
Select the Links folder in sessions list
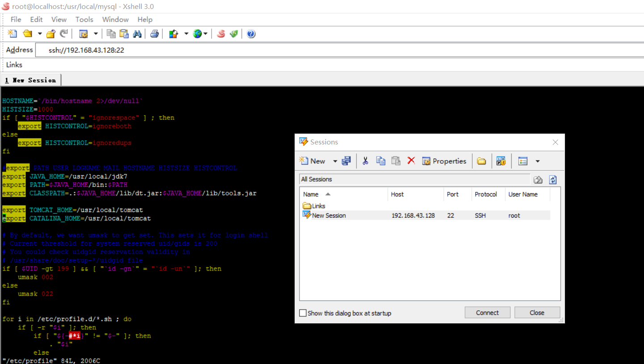tap(314, 206)
